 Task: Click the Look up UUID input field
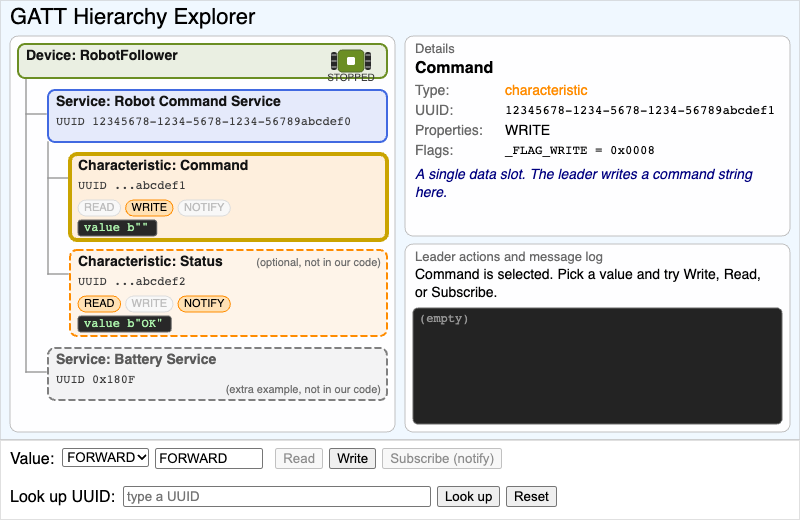pos(277,496)
